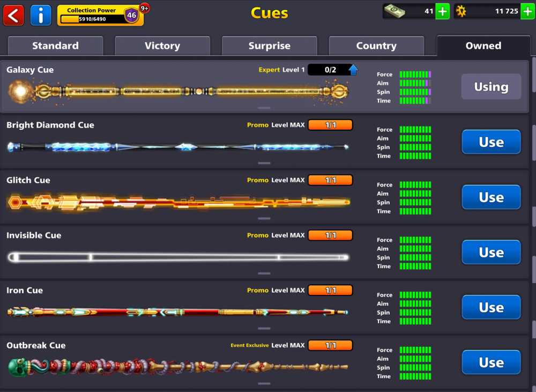The image size is (536, 392).
Task: Expand the Iron Cue detail bar
Action: click(x=264, y=329)
